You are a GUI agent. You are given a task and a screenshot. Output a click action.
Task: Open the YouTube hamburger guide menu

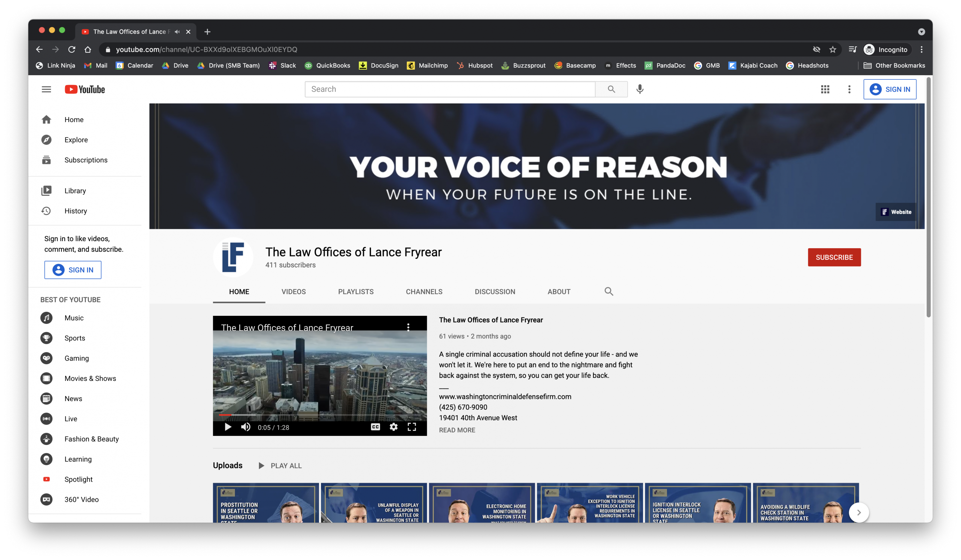pos(46,89)
